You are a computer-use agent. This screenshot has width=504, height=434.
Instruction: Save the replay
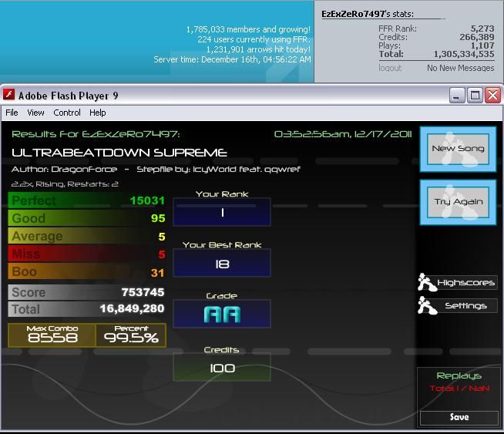click(459, 417)
